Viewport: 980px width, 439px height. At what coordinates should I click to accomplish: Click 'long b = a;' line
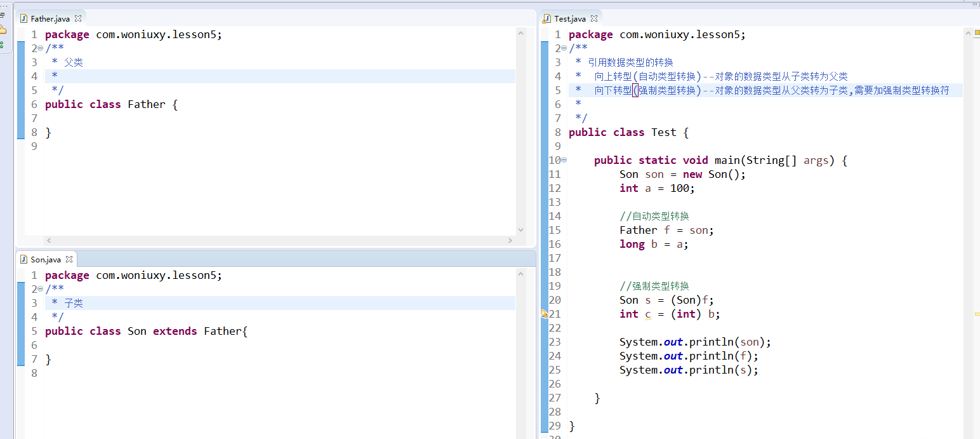click(654, 244)
